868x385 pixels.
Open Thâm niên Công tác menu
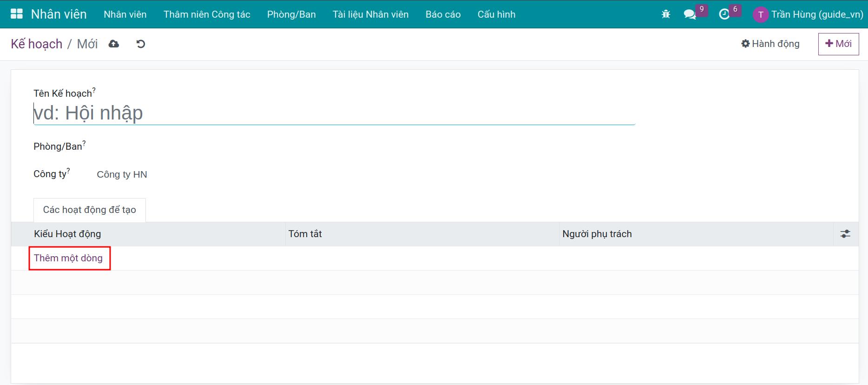[207, 14]
